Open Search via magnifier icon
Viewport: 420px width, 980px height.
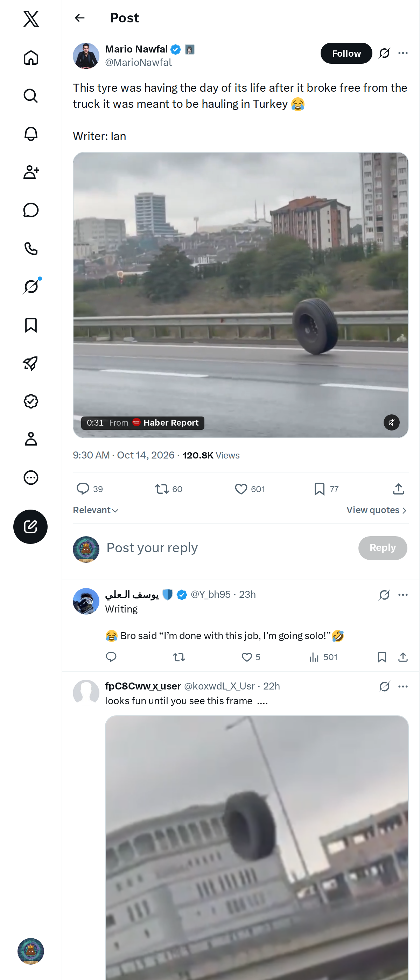pos(31,96)
